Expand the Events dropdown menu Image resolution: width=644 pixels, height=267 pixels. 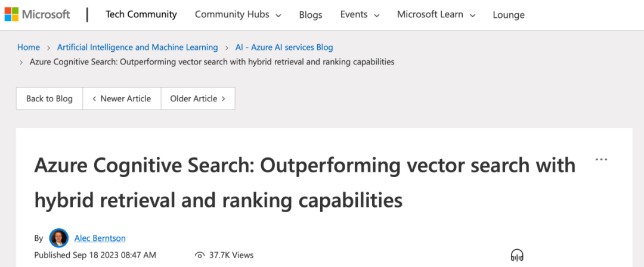click(360, 15)
